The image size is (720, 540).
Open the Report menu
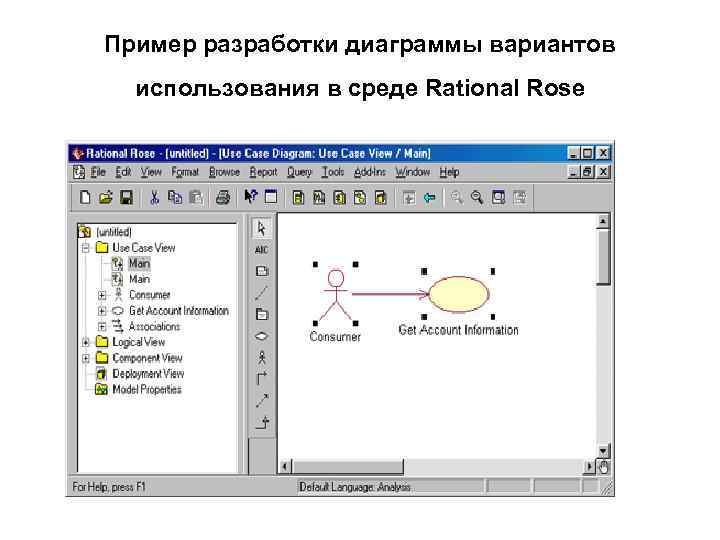pos(263,172)
